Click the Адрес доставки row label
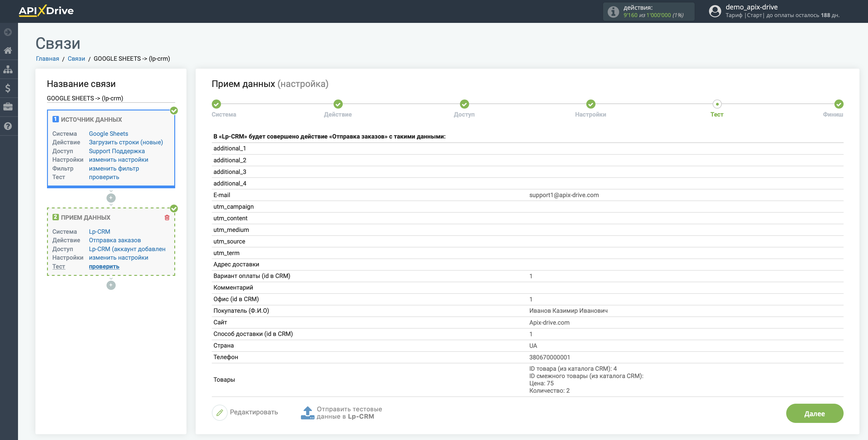868x440 pixels. [236, 265]
